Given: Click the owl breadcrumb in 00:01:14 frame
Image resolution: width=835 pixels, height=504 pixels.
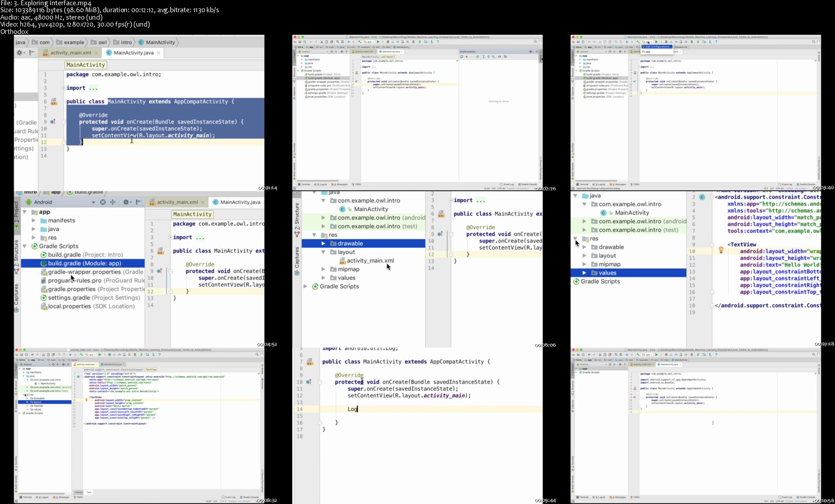Looking at the screenshot, I should (99, 42).
